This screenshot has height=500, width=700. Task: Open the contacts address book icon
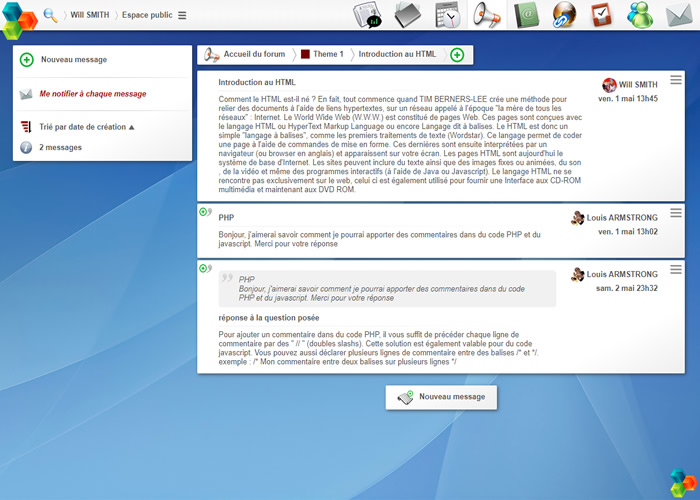pos(526,15)
